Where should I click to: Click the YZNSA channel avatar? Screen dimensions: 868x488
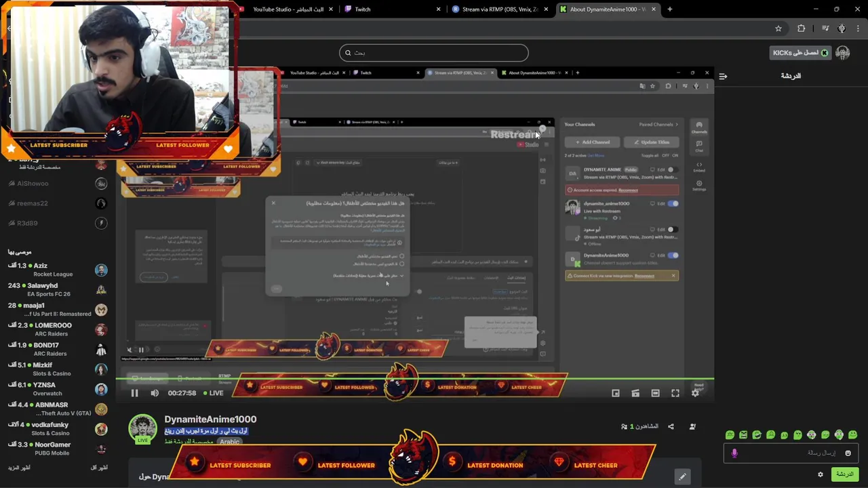[101, 389]
